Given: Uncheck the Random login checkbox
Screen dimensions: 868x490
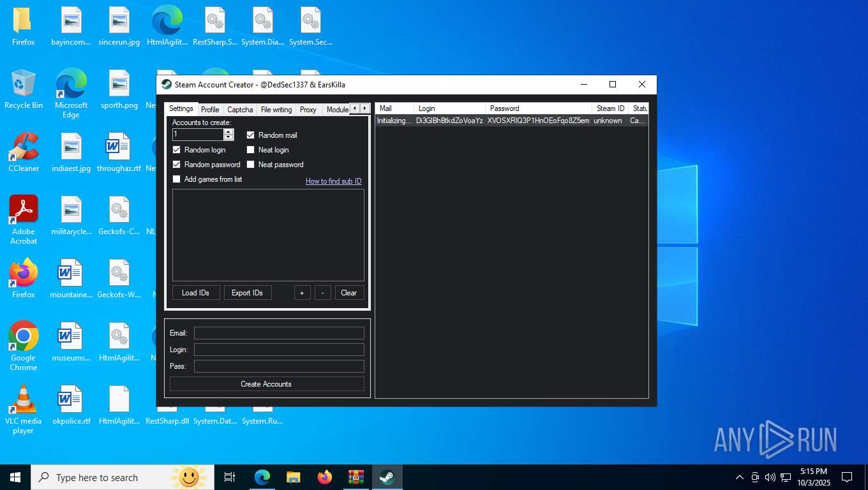Looking at the screenshot, I should pyautogui.click(x=177, y=150).
